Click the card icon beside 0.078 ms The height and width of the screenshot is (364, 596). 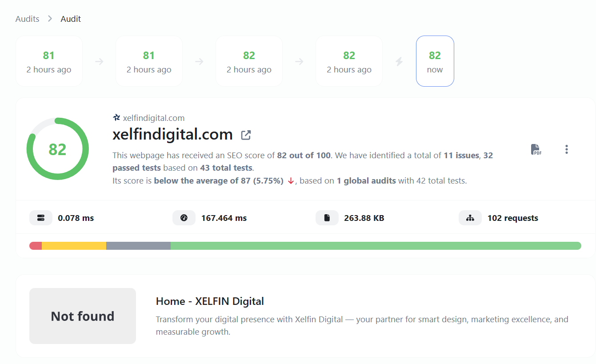[40, 218]
